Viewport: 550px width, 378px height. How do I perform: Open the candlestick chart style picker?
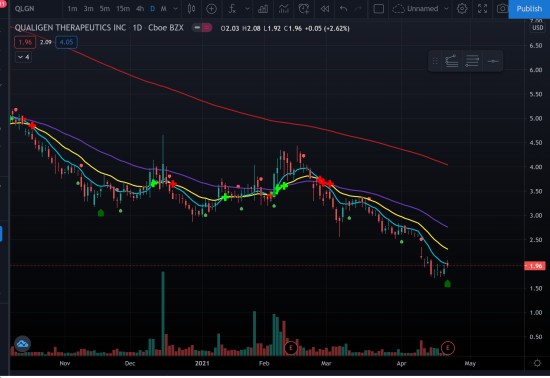pos(191,9)
